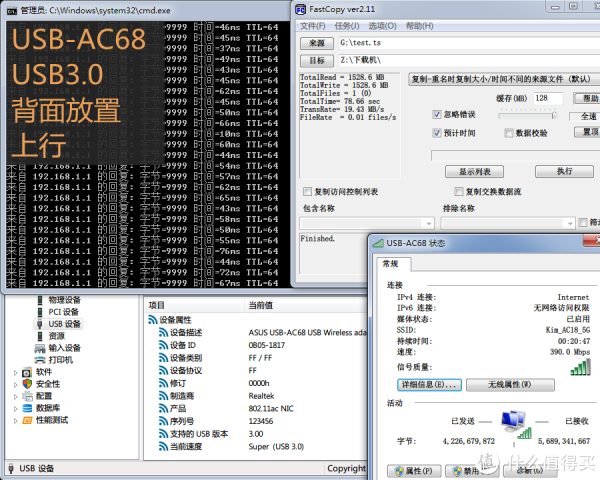600x480 pixels.
Task: Click the 性能测试 benchmark icon
Action: [27, 420]
